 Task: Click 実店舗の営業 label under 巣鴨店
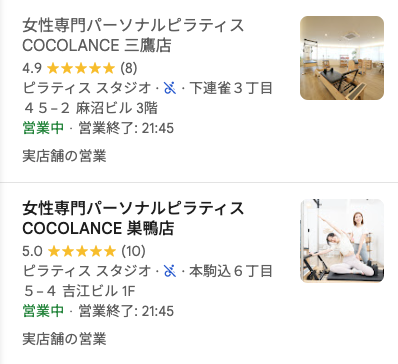(x=64, y=339)
